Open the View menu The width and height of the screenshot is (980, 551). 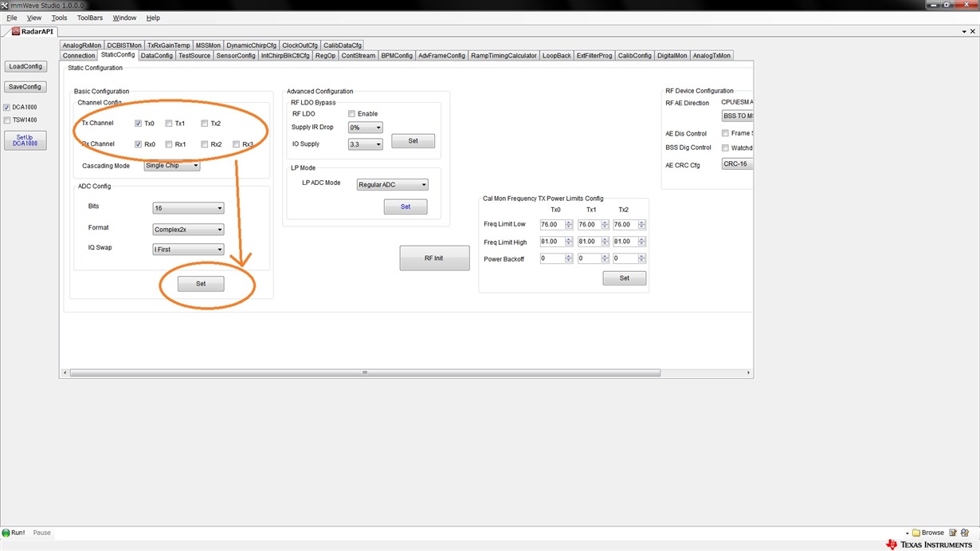(x=34, y=18)
